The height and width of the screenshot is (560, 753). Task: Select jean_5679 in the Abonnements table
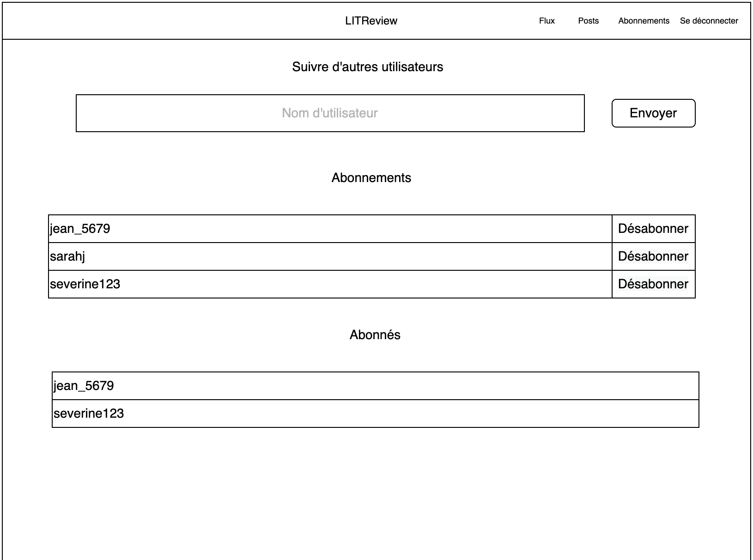point(80,229)
